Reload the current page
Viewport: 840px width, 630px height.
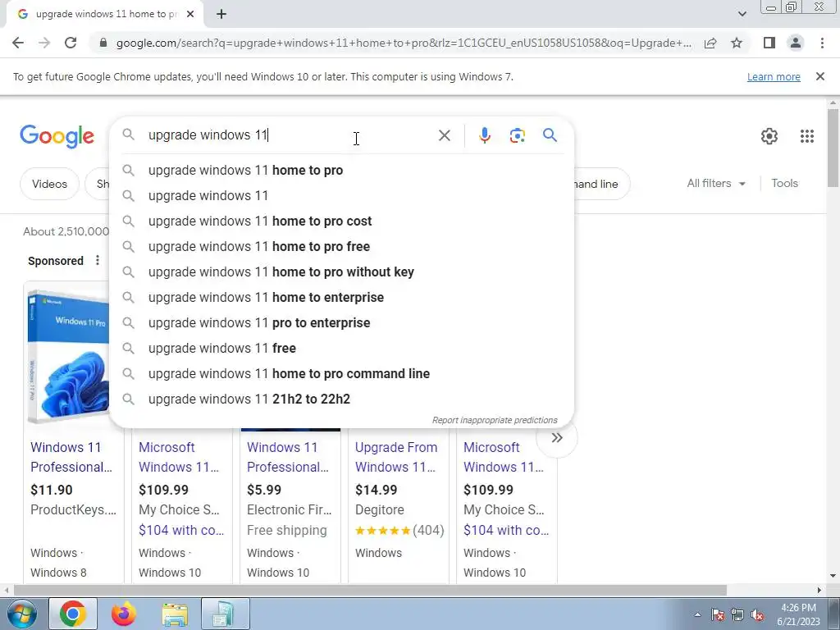[x=71, y=43]
